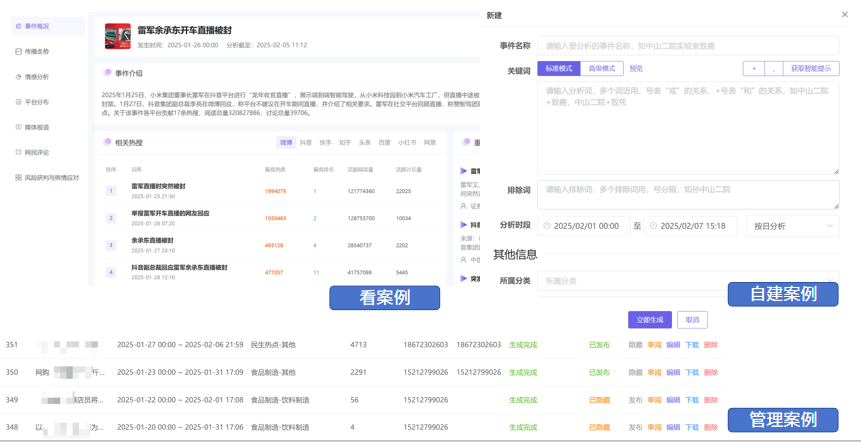Image resolution: width=861 pixels, height=442 pixels.
Task: Click 下载 in row 350
Action: 692,372
